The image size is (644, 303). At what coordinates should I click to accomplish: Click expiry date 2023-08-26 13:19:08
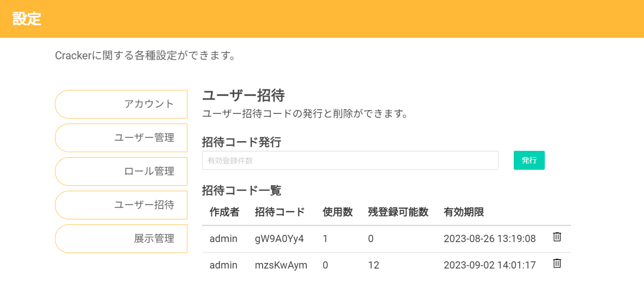pos(489,239)
